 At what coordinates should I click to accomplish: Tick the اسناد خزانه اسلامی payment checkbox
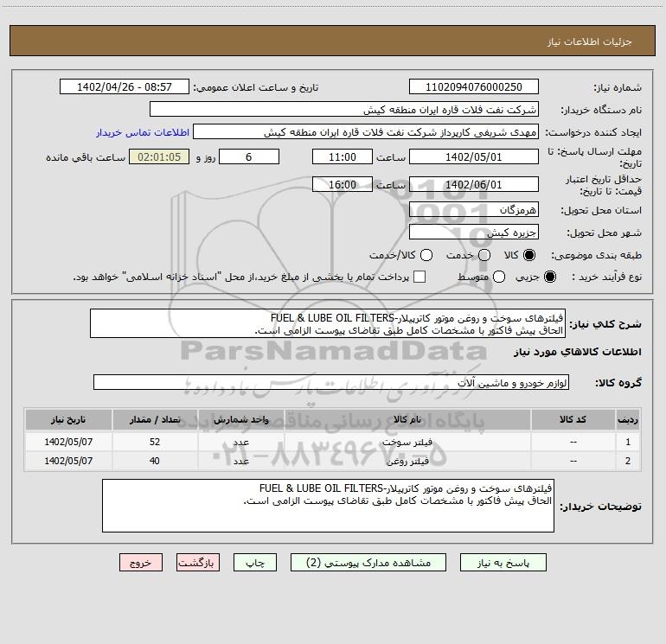(419, 277)
